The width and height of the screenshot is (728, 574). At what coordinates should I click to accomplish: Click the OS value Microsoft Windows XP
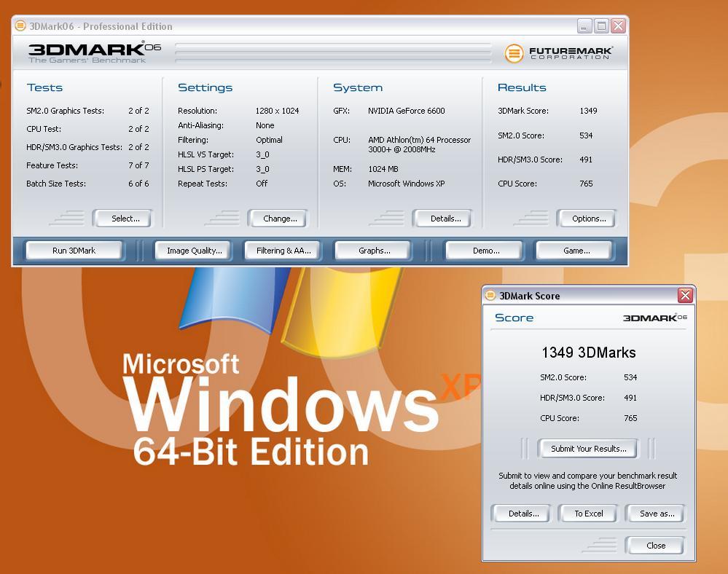click(406, 184)
